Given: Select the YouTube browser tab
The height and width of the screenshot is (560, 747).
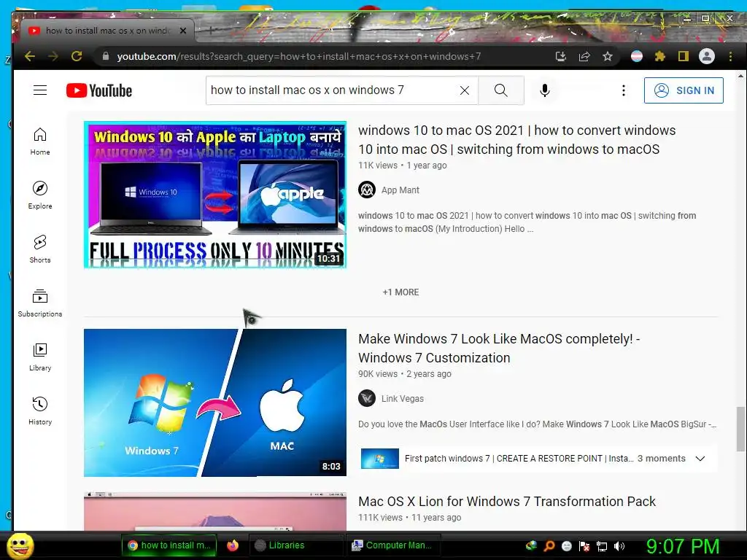Looking at the screenshot, I should point(107,31).
